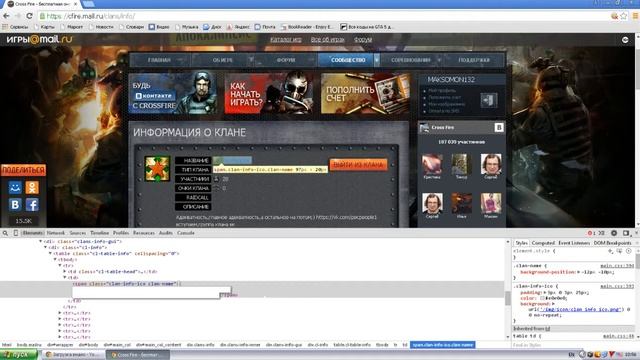Image resolution: width=640 pixels, height=360 pixels.
Task: Share via Одноклассники orange icon
Action: click(32, 187)
